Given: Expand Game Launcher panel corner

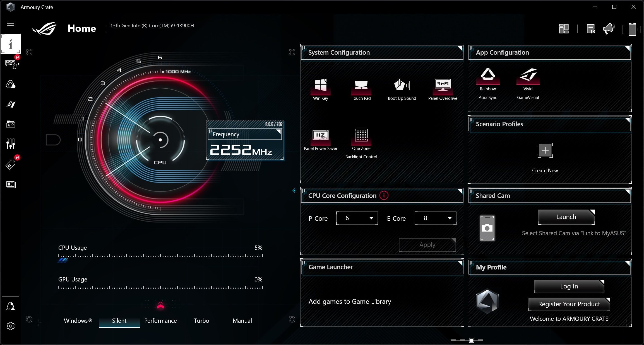Looking at the screenshot, I should coord(460,263).
